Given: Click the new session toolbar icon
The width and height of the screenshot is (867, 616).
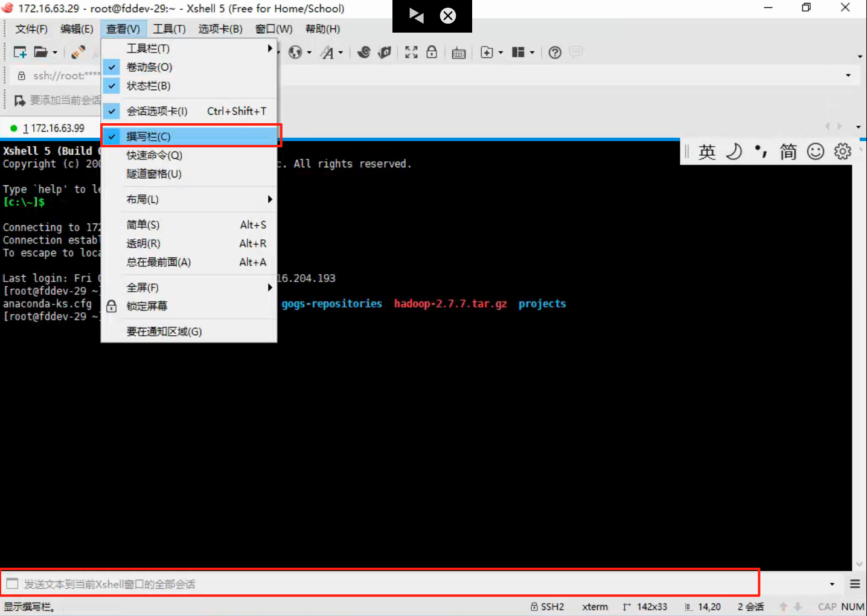Looking at the screenshot, I should pyautogui.click(x=19, y=52).
